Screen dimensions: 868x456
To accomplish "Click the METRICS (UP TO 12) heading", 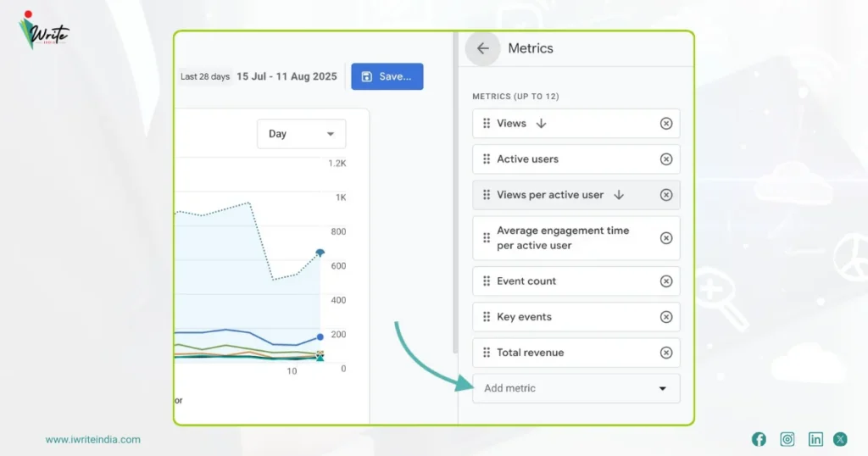I will (x=515, y=97).
